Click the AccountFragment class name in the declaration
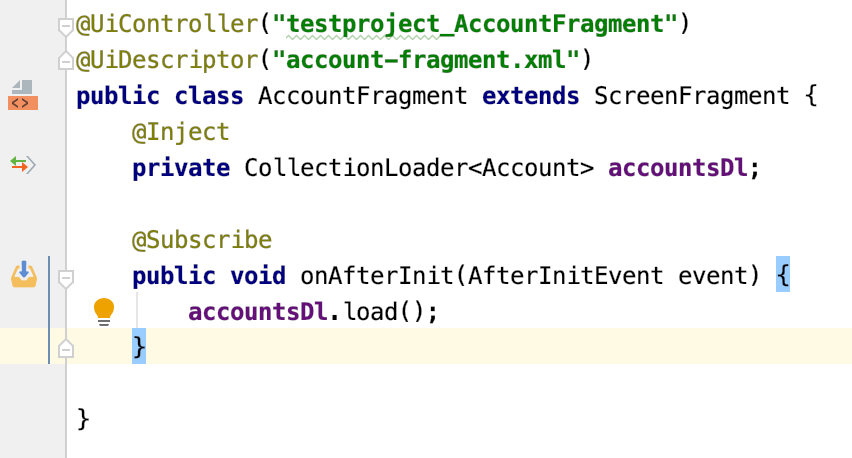The width and height of the screenshot is (852, 458). pyautogui.click(x=363, y=97)
